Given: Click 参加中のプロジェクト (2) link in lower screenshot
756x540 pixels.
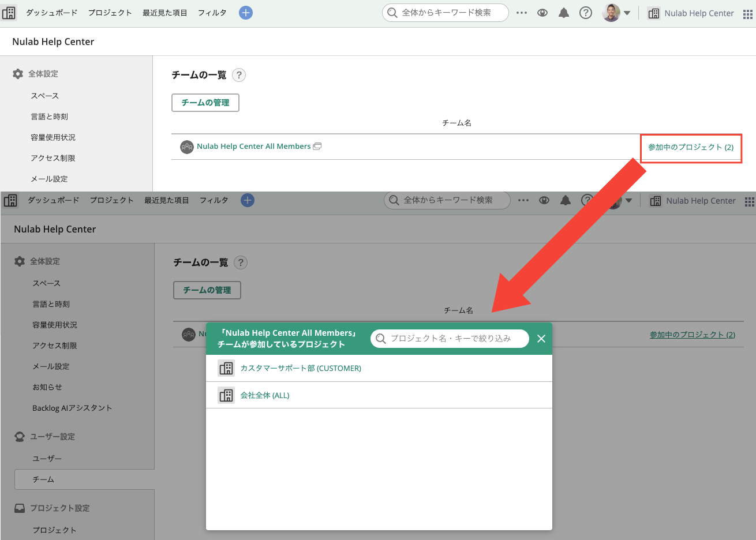Looking at the screenshot, I should (x=693, y=335).
